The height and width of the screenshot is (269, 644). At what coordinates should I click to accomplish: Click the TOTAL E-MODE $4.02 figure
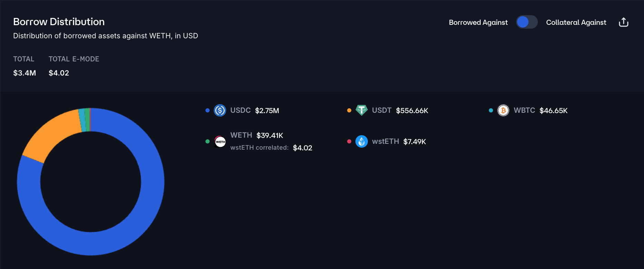[x=59, y=73]
